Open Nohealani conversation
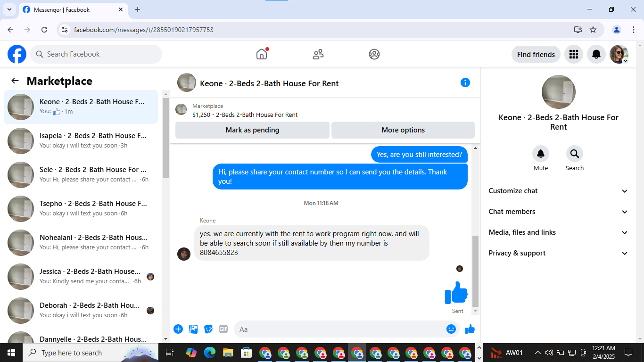 81,242
